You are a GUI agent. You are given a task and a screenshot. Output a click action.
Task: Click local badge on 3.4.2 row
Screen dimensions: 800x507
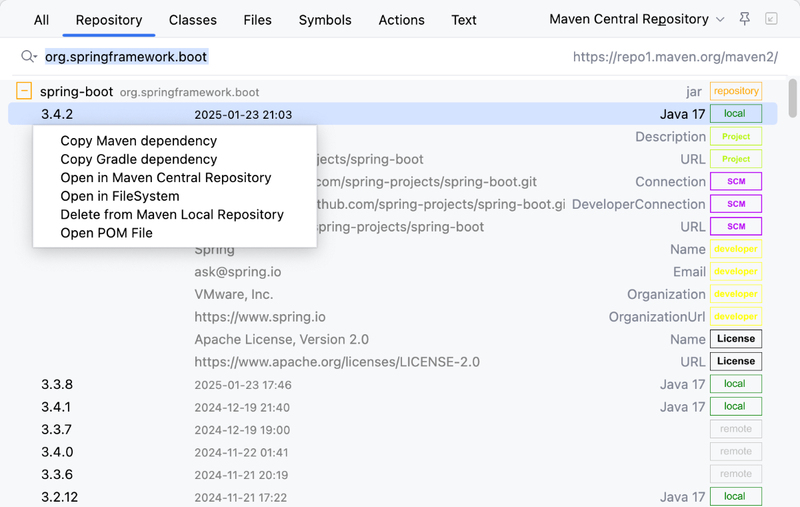click(x=736, y=114)
